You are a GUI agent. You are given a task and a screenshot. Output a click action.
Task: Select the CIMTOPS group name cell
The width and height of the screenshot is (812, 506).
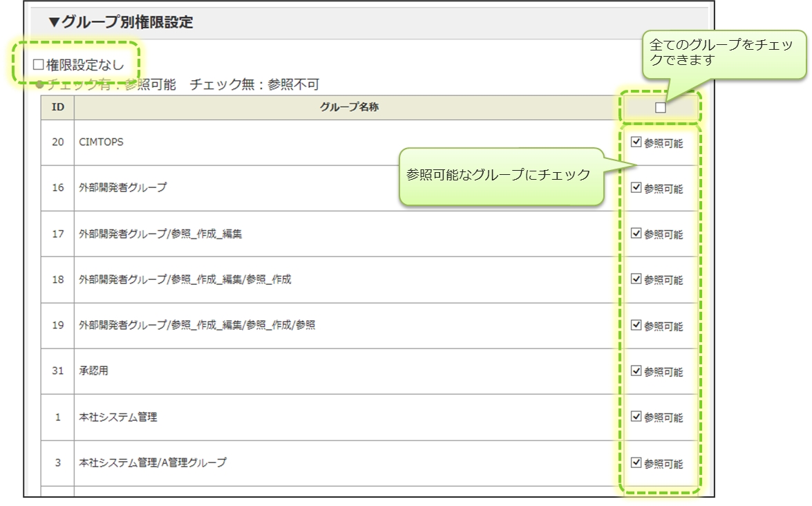tap(102, 142)
